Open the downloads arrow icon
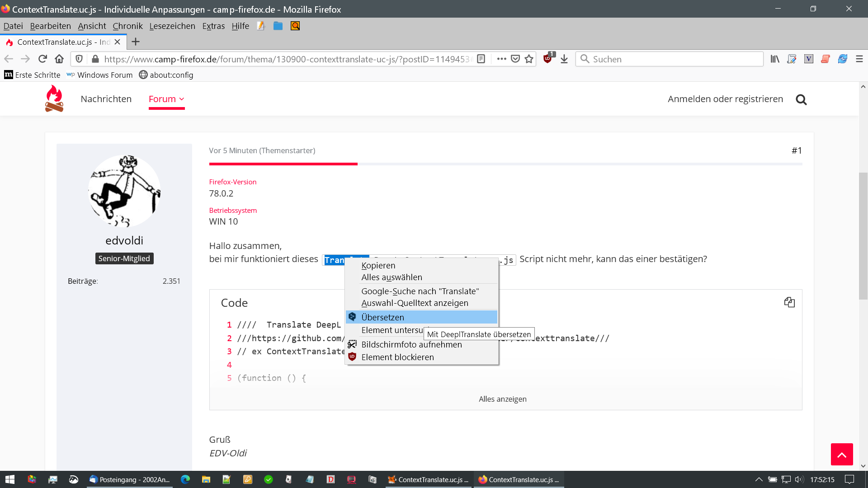 point(564,59)
